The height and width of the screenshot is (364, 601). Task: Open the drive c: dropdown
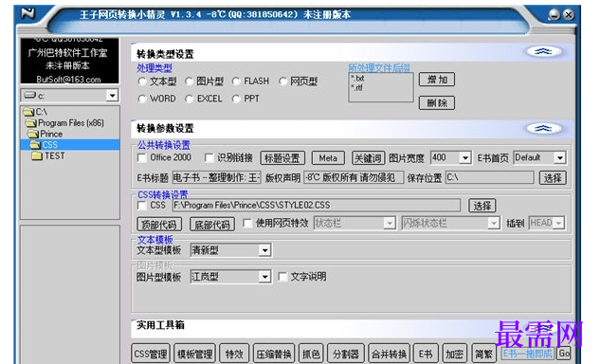click(112, 95)
